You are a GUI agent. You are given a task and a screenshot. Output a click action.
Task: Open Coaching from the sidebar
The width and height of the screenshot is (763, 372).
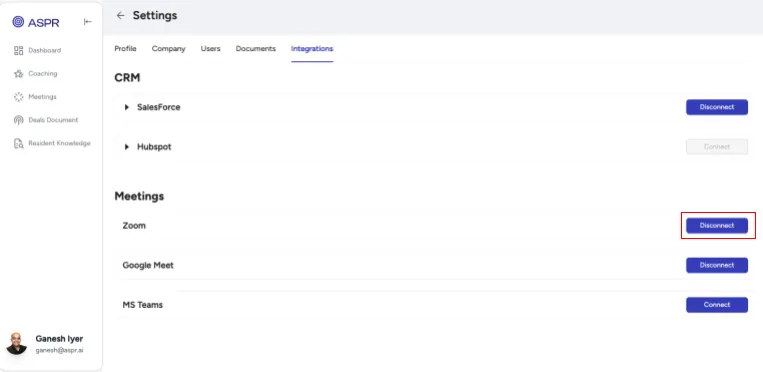(43, 74)
